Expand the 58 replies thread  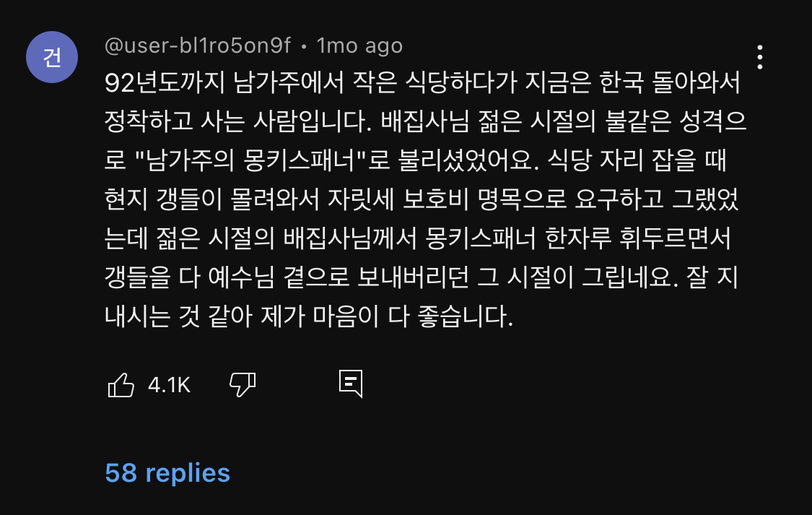tap(167, 473)
